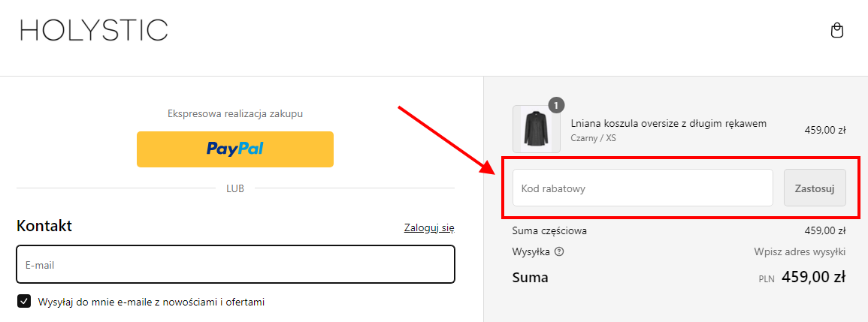This screenshot has height=322, width=868.
Task: Click the PayPal logo express checkout button
Action: [235, 149]
